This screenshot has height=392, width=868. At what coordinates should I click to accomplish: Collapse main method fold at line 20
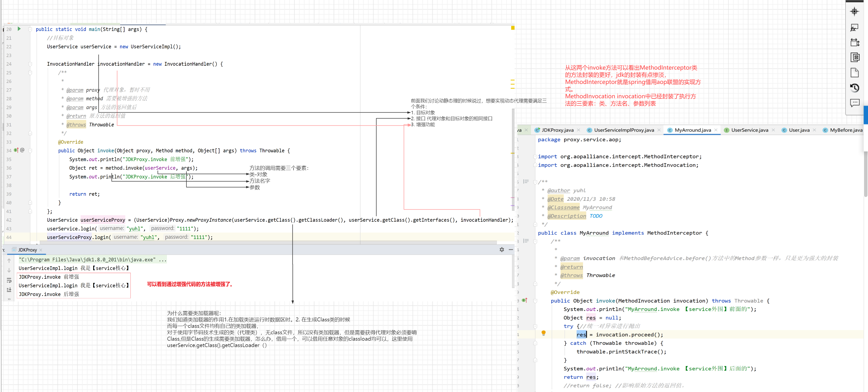click(x=30, y=29)
